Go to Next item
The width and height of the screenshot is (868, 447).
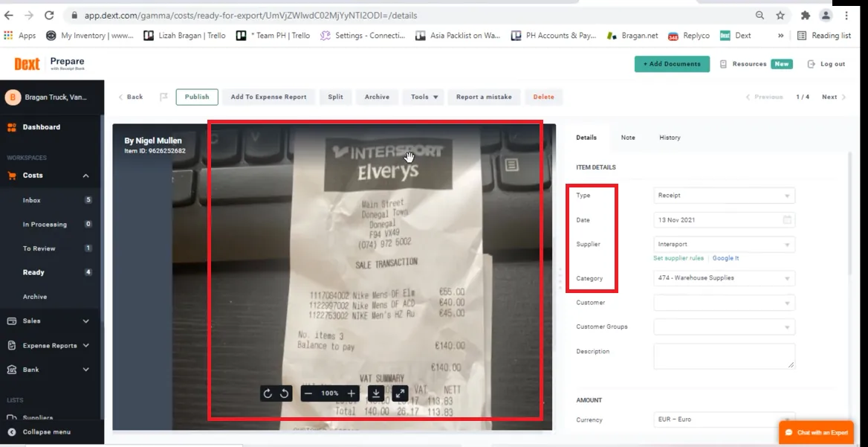834,97
